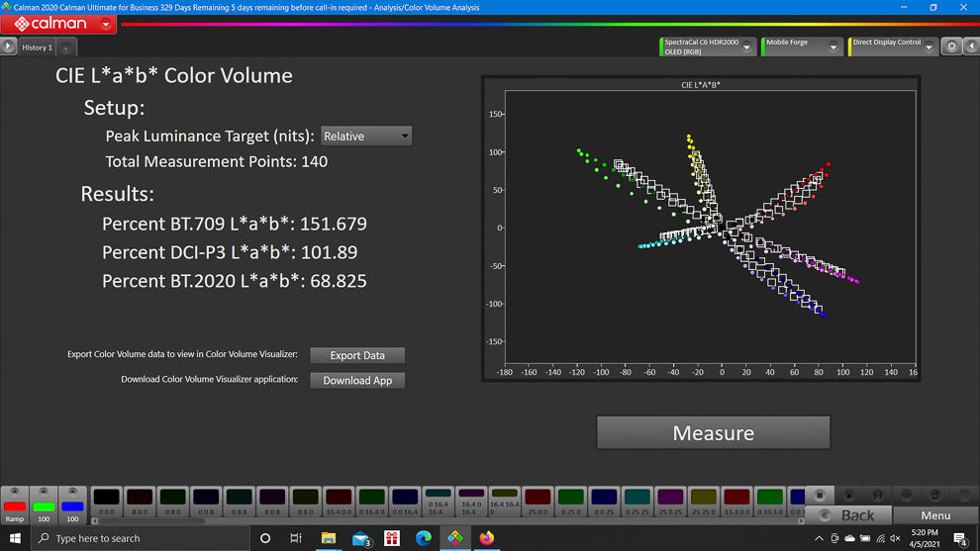Go Back to previous page
The width and height of the screenshot is (980, 551).
[x=848, y=515]
